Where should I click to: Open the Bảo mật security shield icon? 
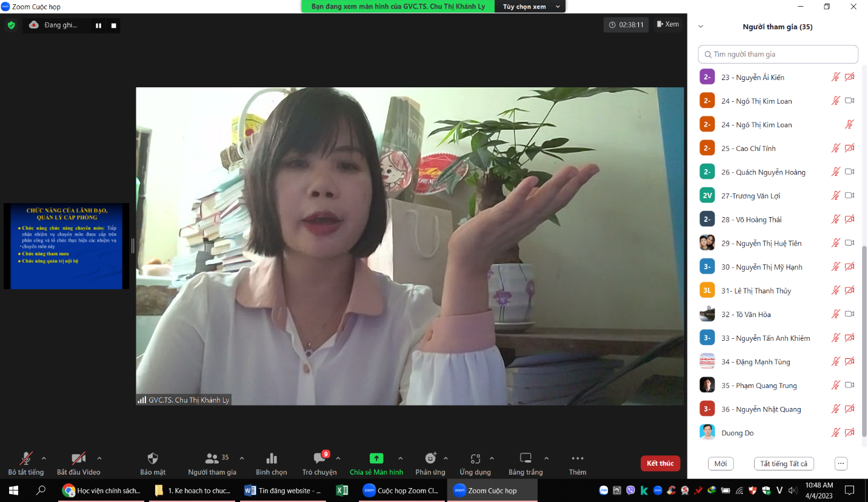click(153, 459)
